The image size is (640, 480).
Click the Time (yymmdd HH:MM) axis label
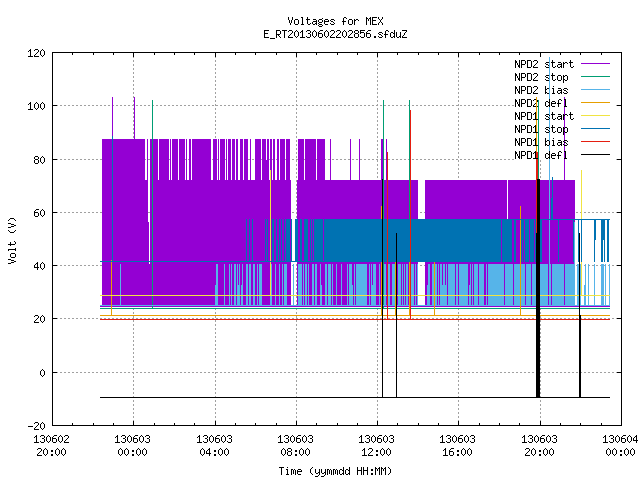pyautogui.click(x=335, y=471)
